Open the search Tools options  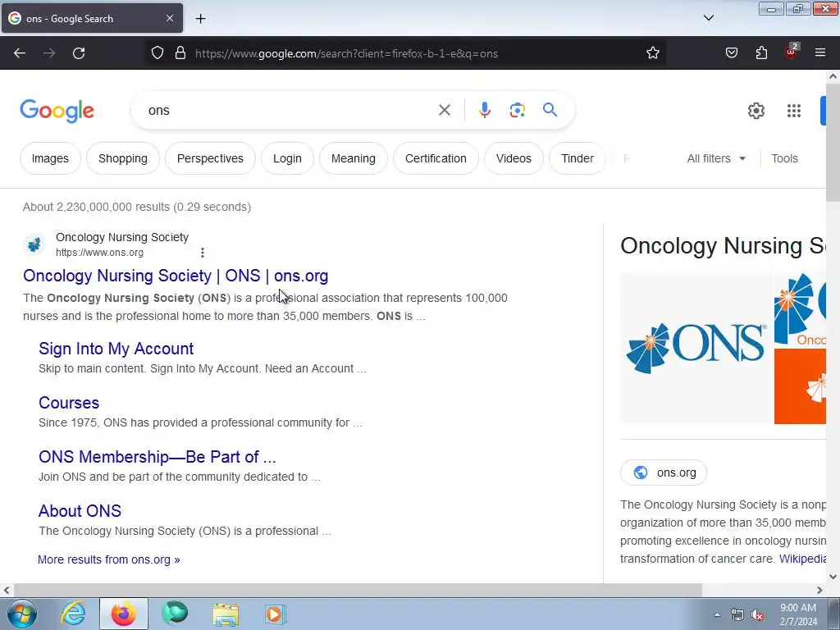point(784,158)
